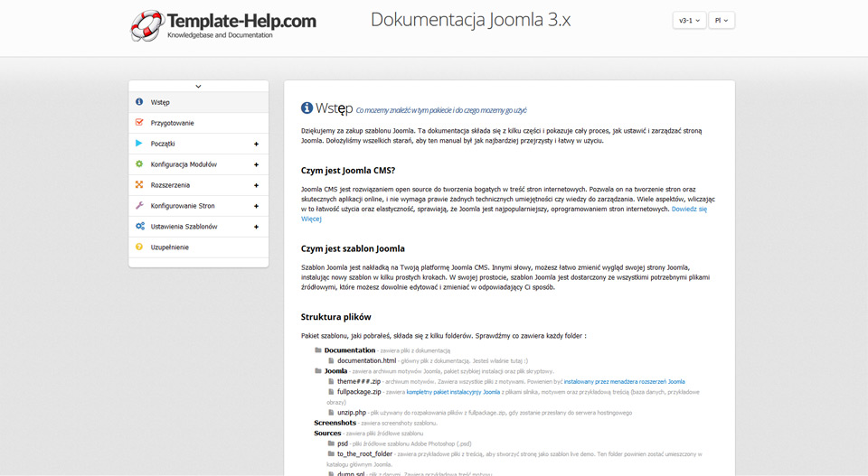Image resolution: width=868 pixels, height=476 pixels.
Task: Expand Rozszerzenia section with plus sign
Action: [x=256, y=185]
